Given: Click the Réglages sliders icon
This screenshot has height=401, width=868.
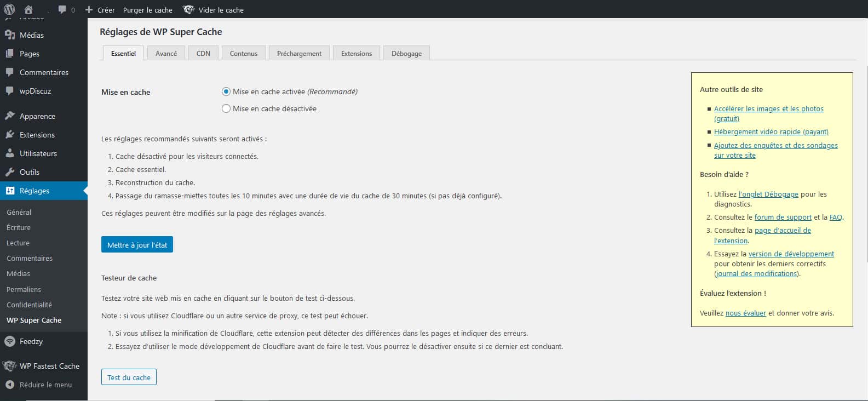Looking at the screenshot, I should 10,191.
